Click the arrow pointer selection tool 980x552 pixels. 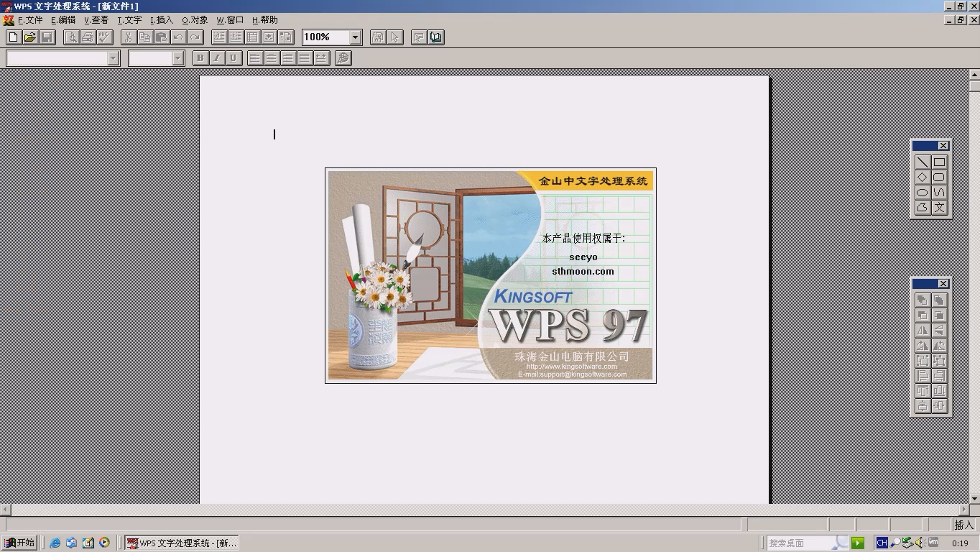(394, 37)
